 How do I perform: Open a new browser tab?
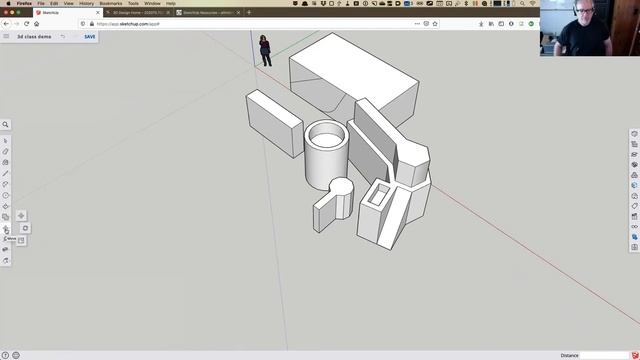point(249,13)
